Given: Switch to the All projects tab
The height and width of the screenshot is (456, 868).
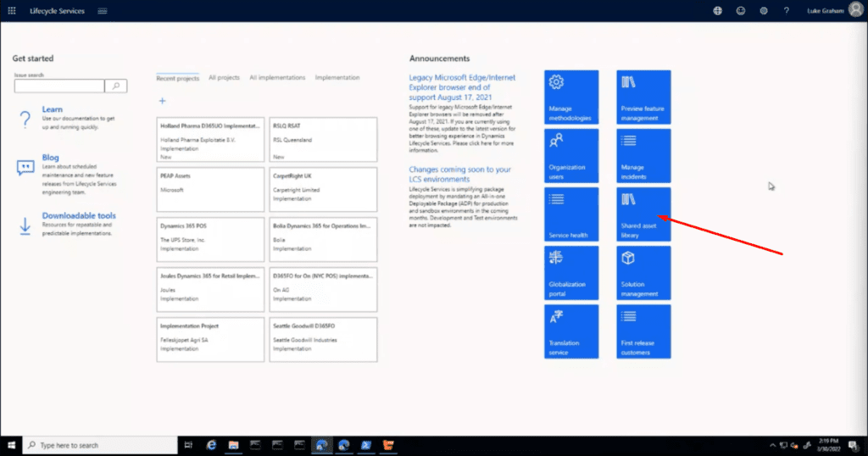Looking at the screenshot, I should point(224,78).
